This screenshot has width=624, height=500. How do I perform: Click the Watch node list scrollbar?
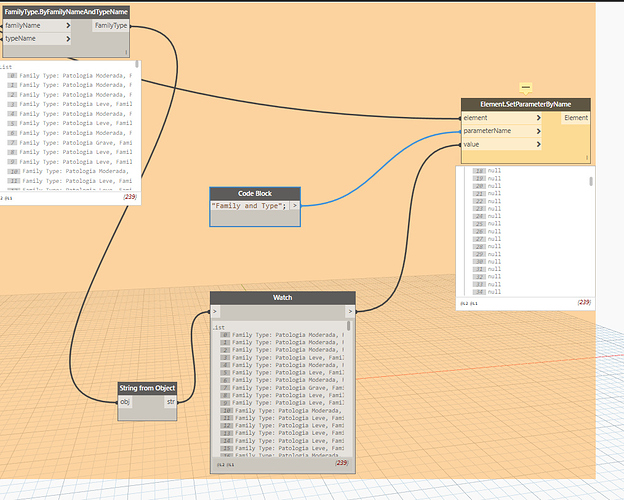349,326
